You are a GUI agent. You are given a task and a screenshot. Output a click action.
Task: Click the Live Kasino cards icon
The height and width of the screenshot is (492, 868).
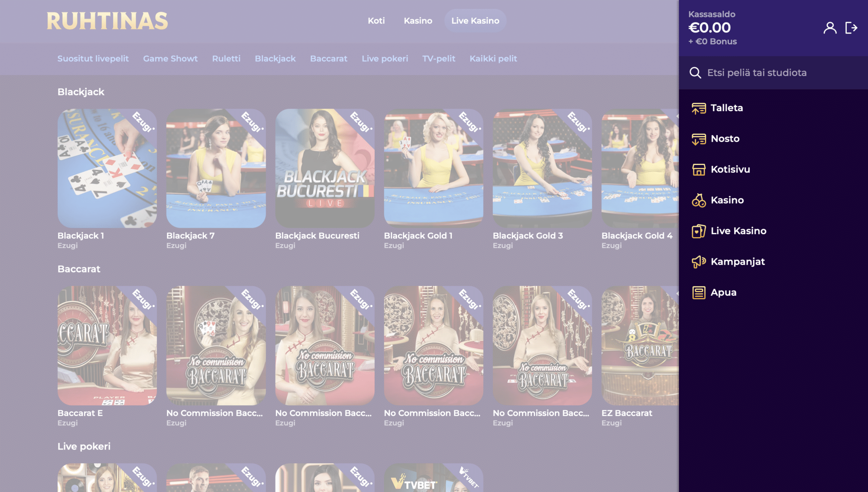[698, 231]
